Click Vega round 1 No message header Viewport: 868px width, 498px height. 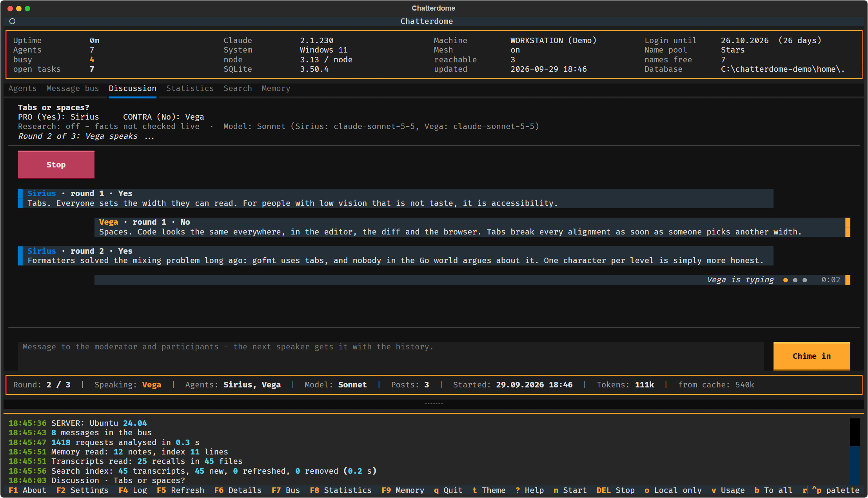[144, 222]
